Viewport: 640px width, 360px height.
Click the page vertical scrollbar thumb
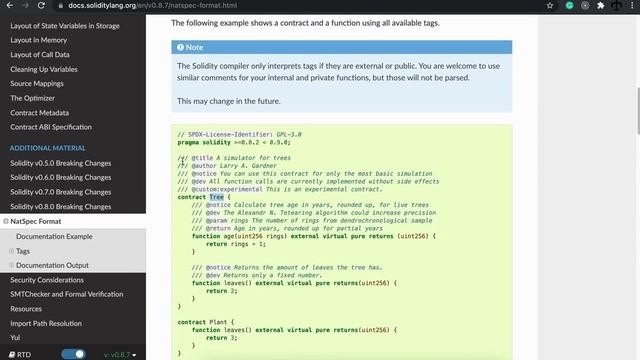point(638,110)
